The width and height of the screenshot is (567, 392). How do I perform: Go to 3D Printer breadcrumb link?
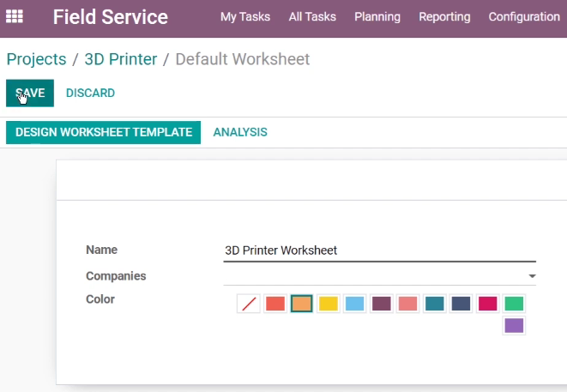(121, 59)
